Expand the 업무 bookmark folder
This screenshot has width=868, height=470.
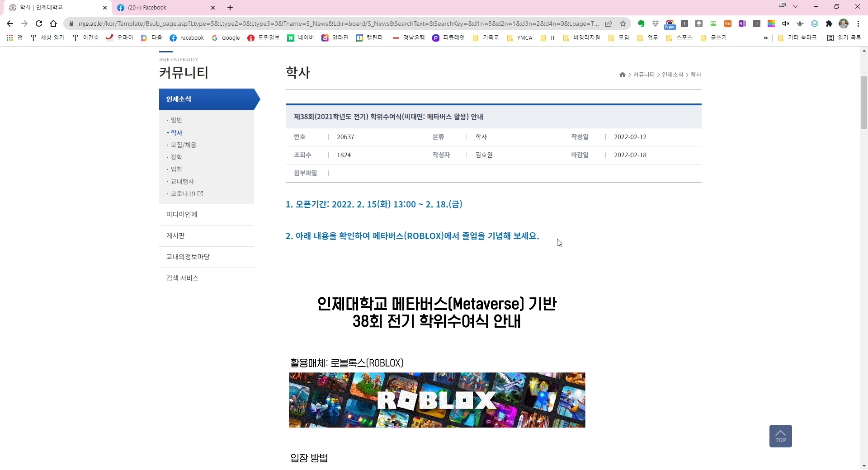tap(647, 38)
